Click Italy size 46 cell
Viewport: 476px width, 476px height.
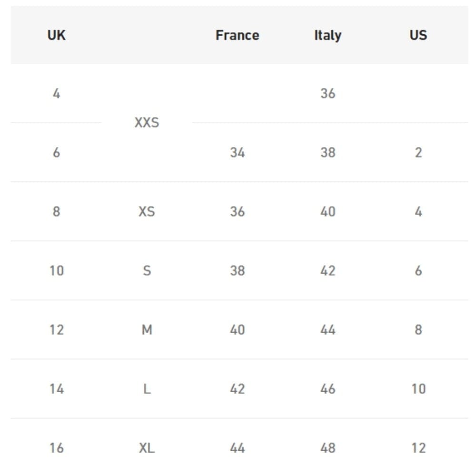click(x=327, y=389)
